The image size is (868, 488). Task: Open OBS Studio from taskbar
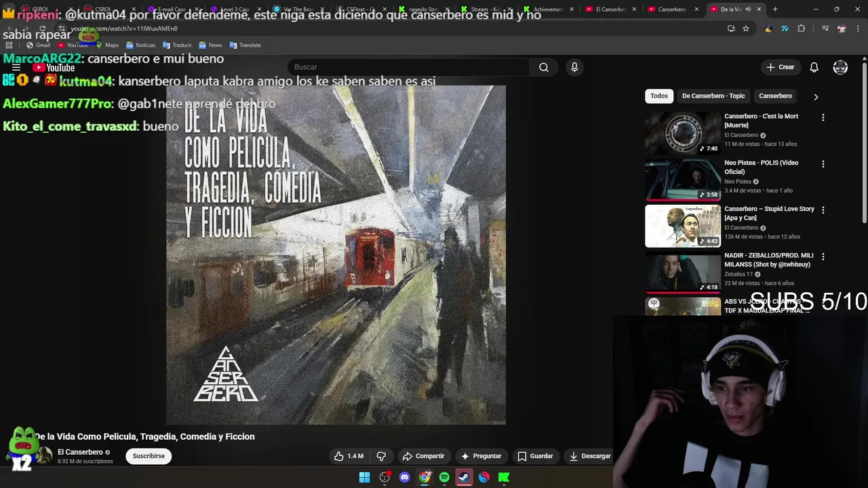click(384, 477)
